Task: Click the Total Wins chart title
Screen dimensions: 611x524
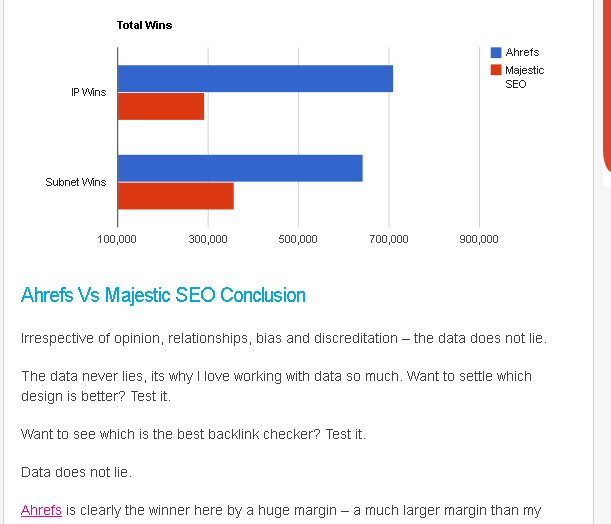Action: coord(144,25)
